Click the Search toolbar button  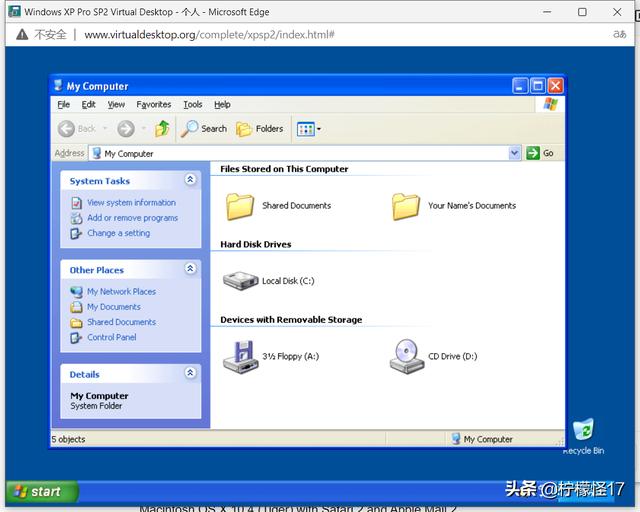coord(204,128)
